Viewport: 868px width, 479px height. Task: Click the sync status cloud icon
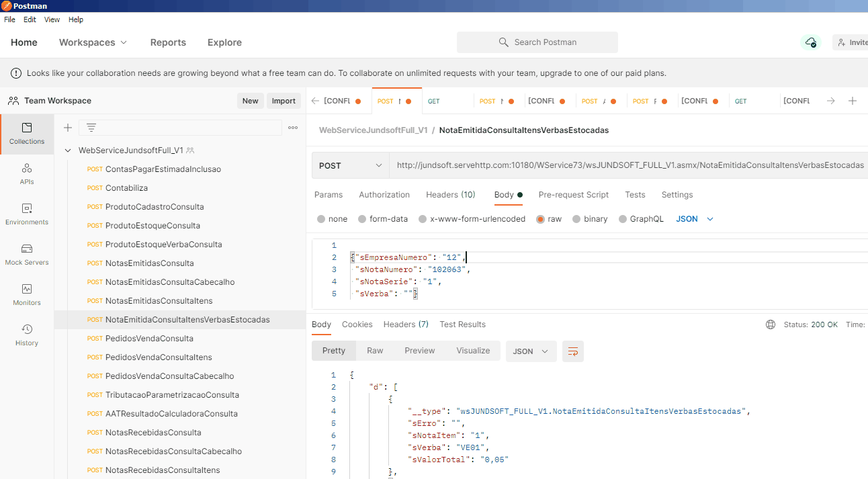811,42
